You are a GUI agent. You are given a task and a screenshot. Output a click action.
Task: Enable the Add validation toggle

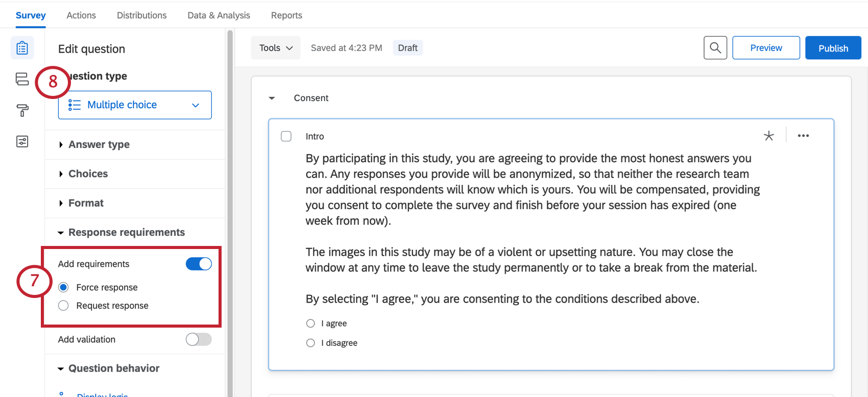(x=199, y=339)
